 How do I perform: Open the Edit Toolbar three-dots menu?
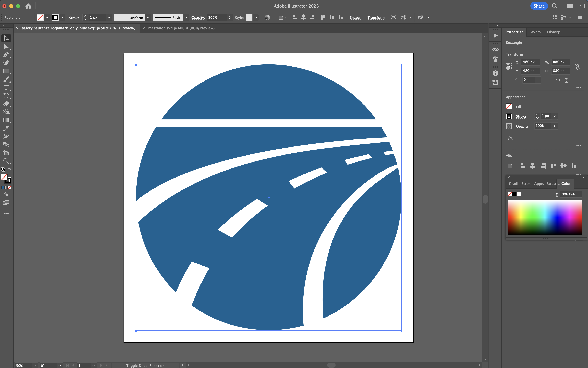pyautogui.click(x=6, y=214)
